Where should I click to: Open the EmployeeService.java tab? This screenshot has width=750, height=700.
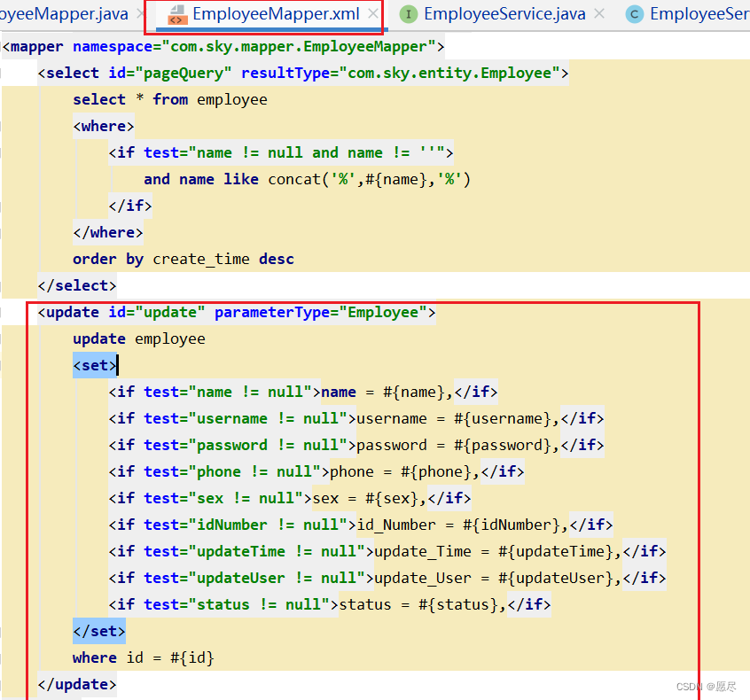[x=504, y=14]
